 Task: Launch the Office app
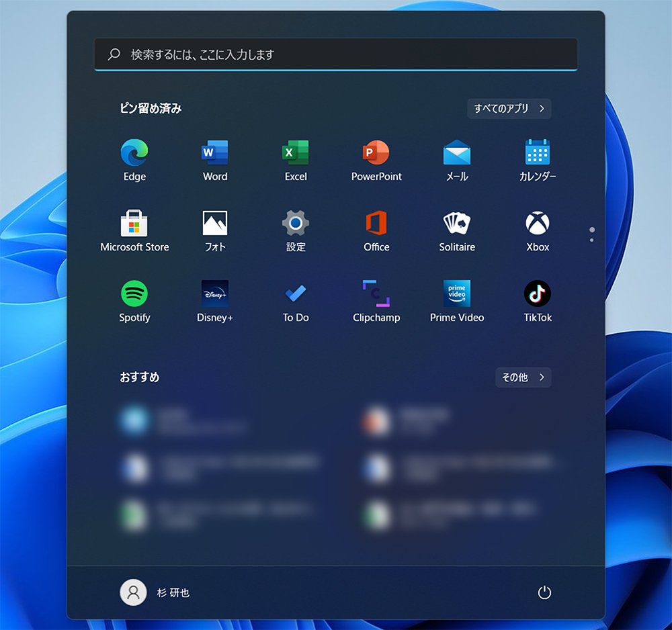click(x=376, y=231)
